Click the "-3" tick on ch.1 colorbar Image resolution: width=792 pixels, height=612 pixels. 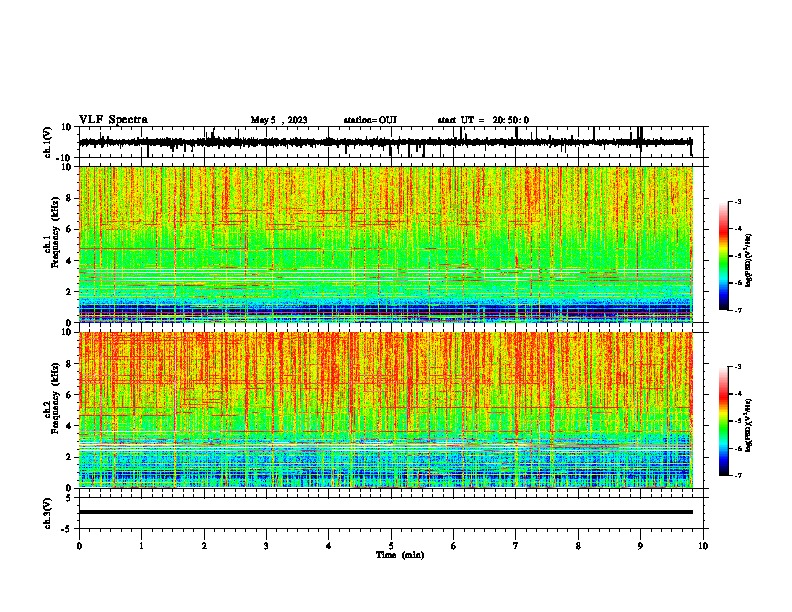[737, 201]
